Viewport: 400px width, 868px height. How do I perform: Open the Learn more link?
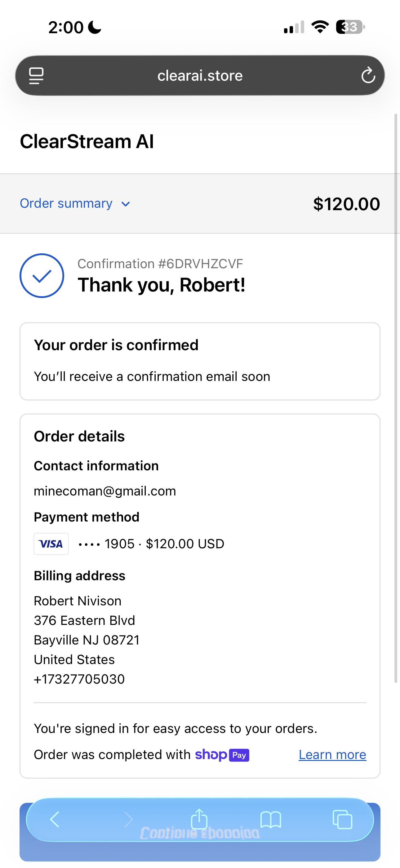(332, 755)
